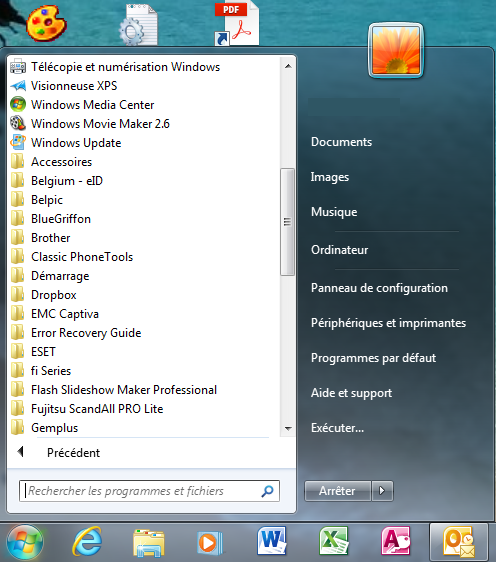496x562 pixels.
Task: Open Internet Explorer from the taskbar
Action: click(x=87, y=541)
